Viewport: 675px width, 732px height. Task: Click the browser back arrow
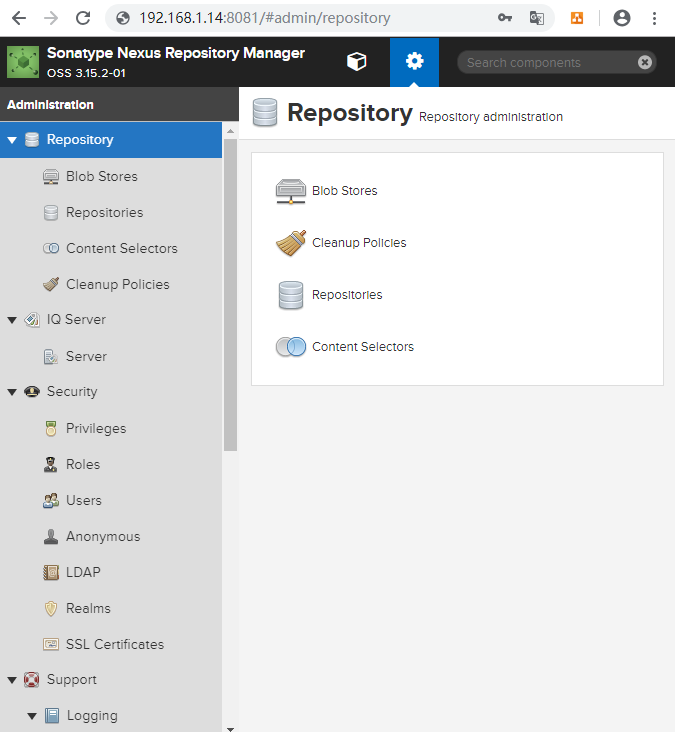pyautogui.click(x=19, y=18)
